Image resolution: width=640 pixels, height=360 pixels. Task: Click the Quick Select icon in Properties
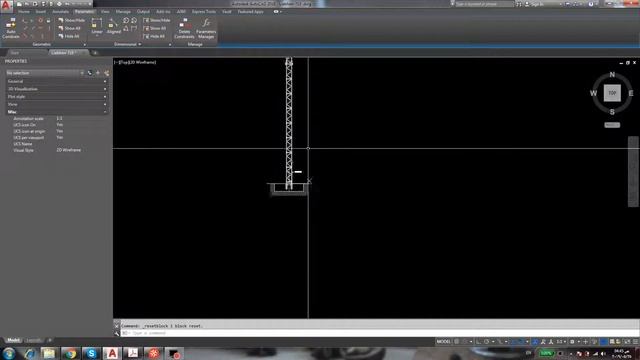tap(107, 73)
